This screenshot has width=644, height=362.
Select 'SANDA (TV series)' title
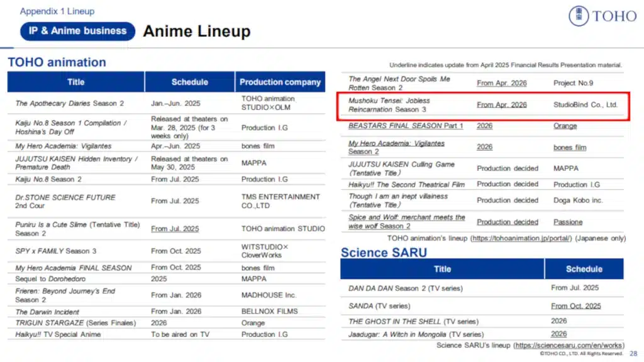pyautogui.click(x=379, y=306)
